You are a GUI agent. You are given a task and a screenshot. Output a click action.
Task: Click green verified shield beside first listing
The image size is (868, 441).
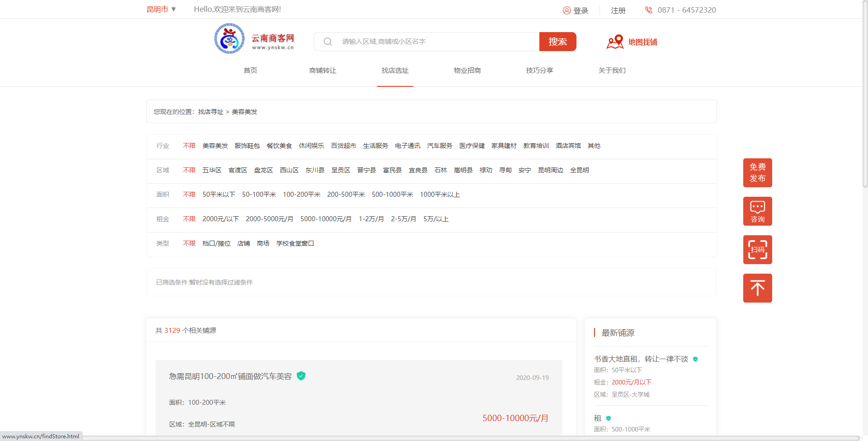pos(301,376)
